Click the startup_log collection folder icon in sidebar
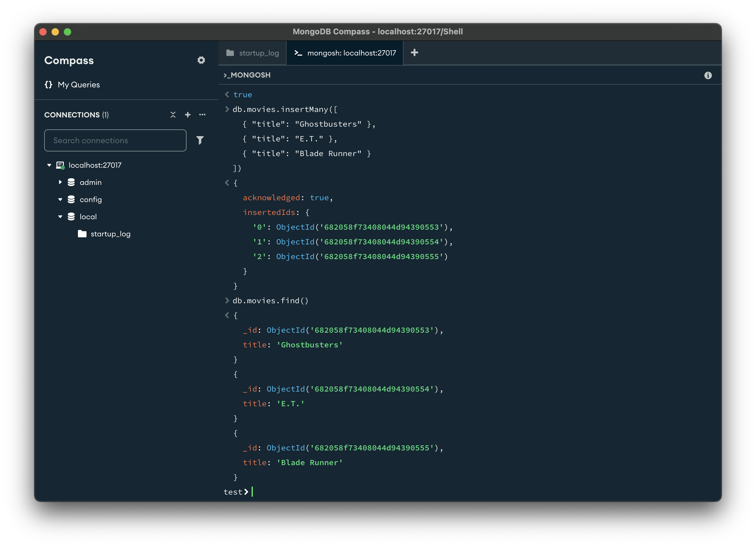 click(82, 234)
